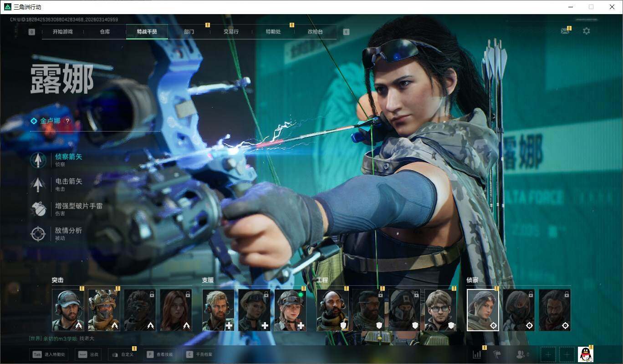Image resolution: width=623 pixels, height=364 pixels.
Task: Switch to the 开始游戏 tab
Action: pos(62,32)
